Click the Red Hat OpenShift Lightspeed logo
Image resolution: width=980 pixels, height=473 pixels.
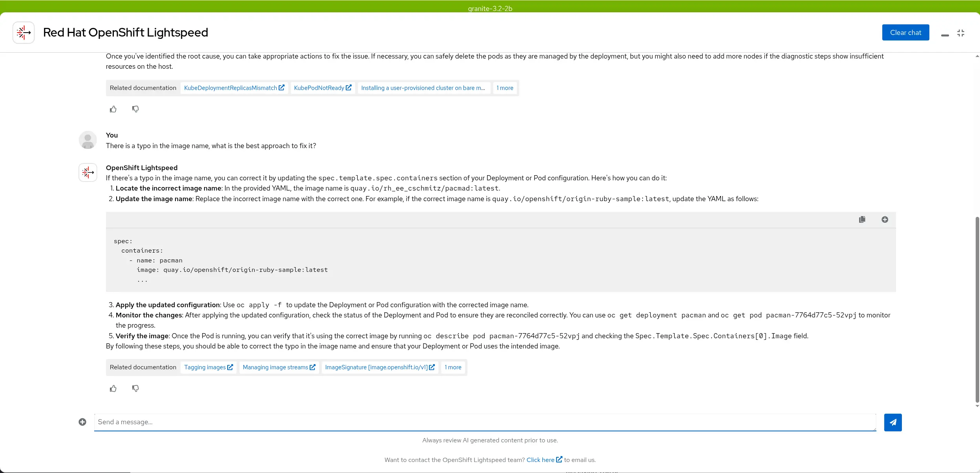(x=24, y=33)
